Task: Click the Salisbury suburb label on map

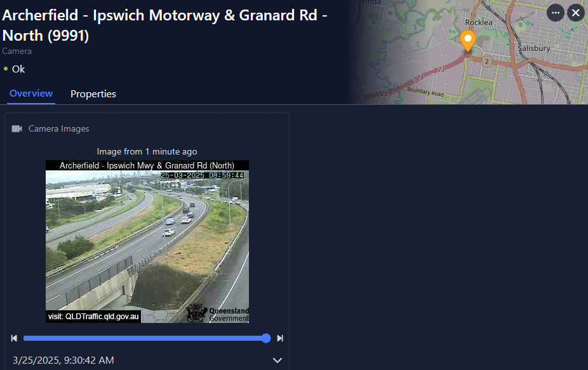Action: 534,48
